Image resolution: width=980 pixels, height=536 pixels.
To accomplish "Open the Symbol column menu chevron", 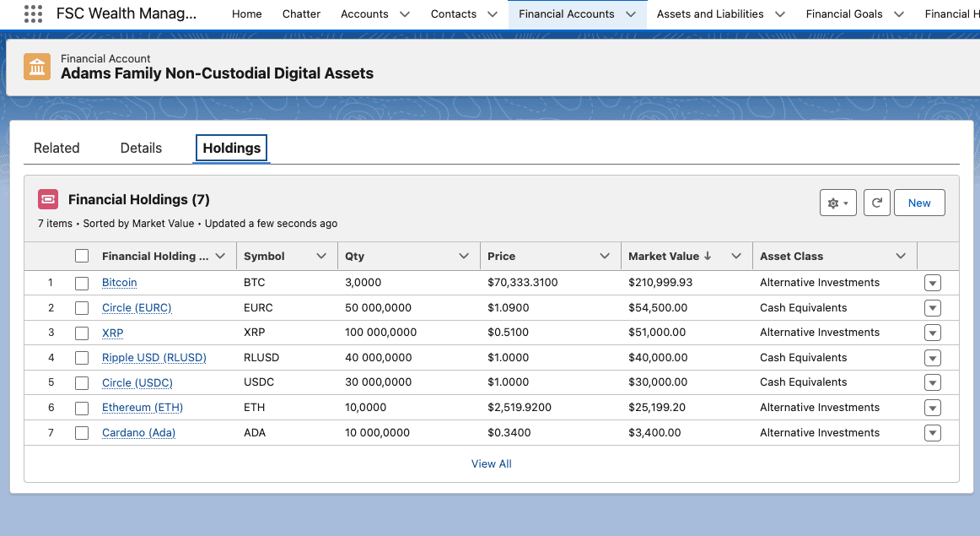I will point(321,256).
